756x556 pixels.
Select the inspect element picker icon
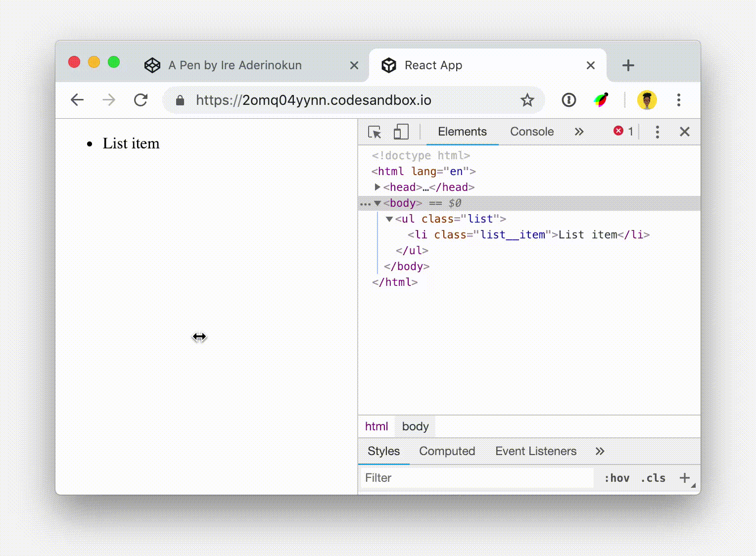[x=375, y=132]
